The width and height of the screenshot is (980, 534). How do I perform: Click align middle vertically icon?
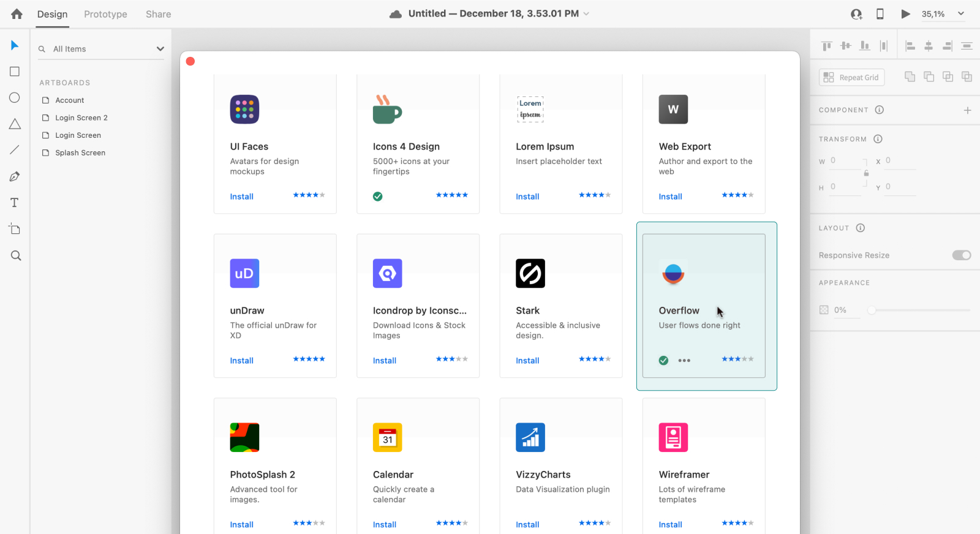(846, 46)
